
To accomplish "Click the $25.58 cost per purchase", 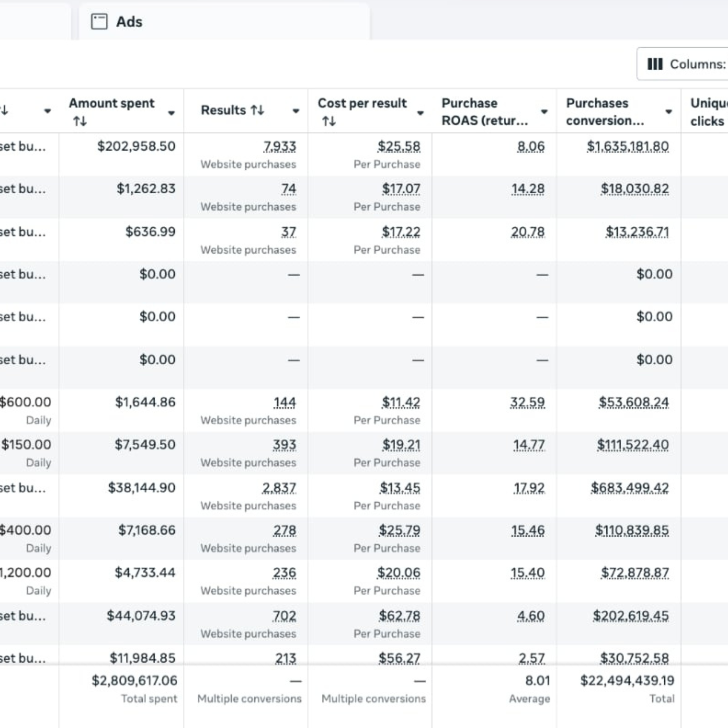I will (399, 146).
